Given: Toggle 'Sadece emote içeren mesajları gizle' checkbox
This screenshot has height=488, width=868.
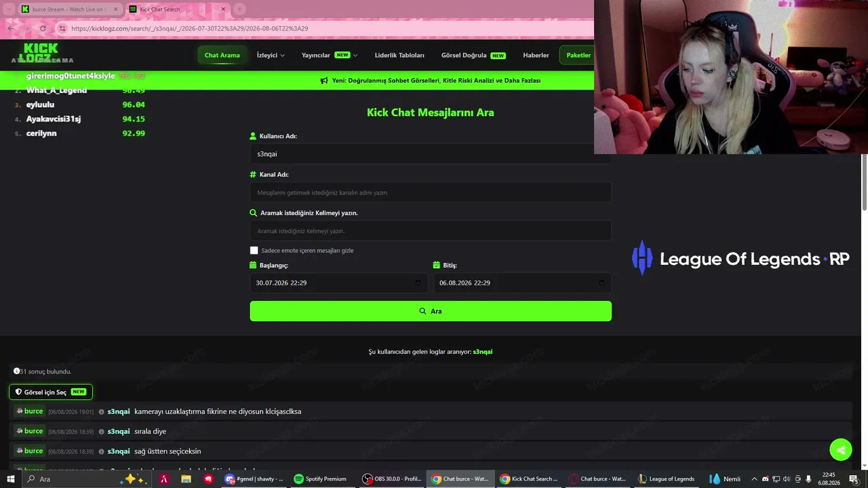Looking at the screenshot, I should [254, 251].
